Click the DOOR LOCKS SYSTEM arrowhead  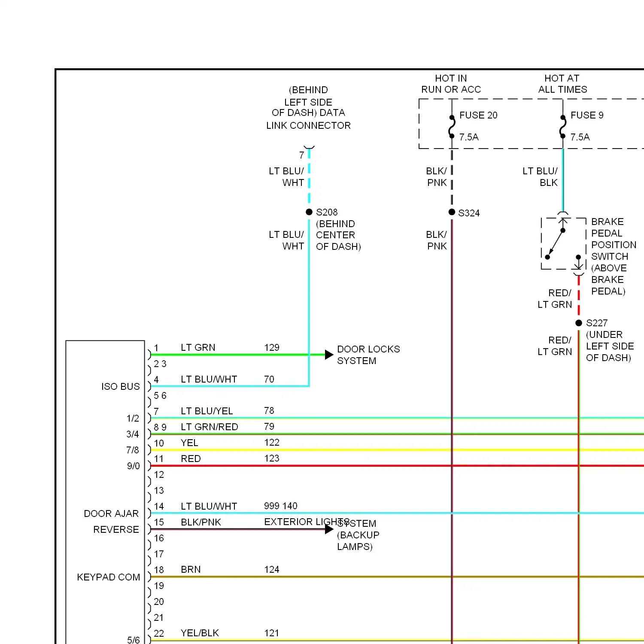tap(329, 355)
